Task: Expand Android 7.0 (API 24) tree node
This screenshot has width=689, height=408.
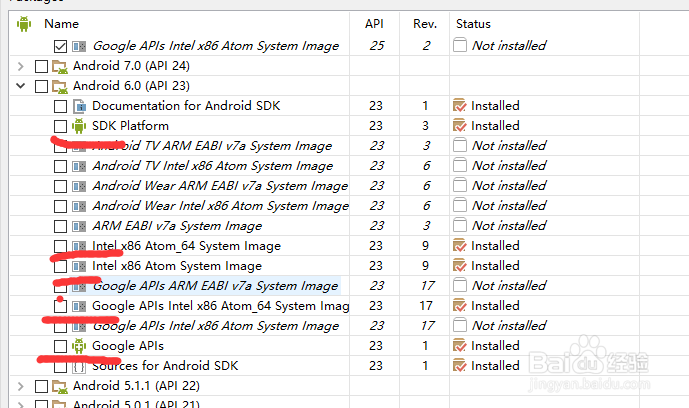Action: point(20,66)
